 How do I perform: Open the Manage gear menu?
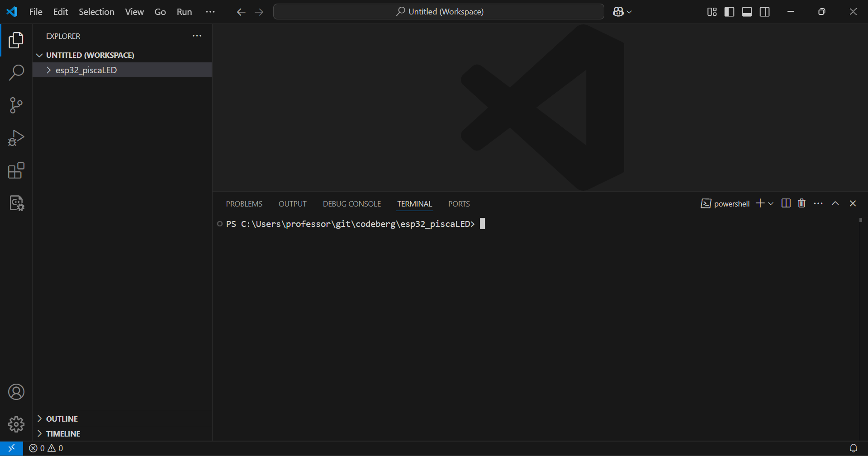pos(16,424)
